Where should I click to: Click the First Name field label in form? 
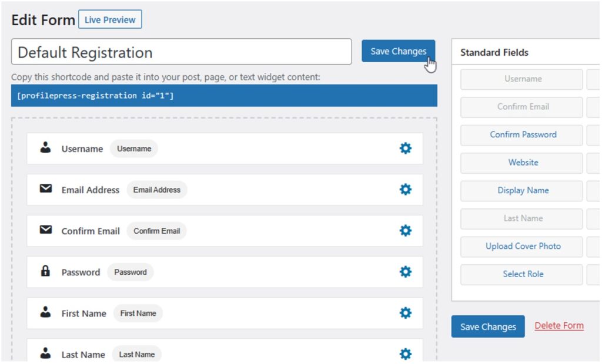pos(83,314)
